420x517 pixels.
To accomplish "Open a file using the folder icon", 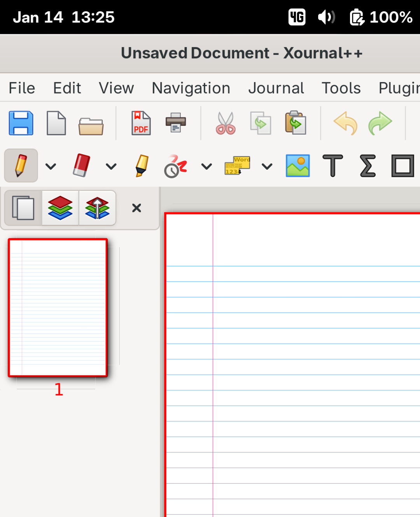I will pyautogui.click(x=91, y=125).
